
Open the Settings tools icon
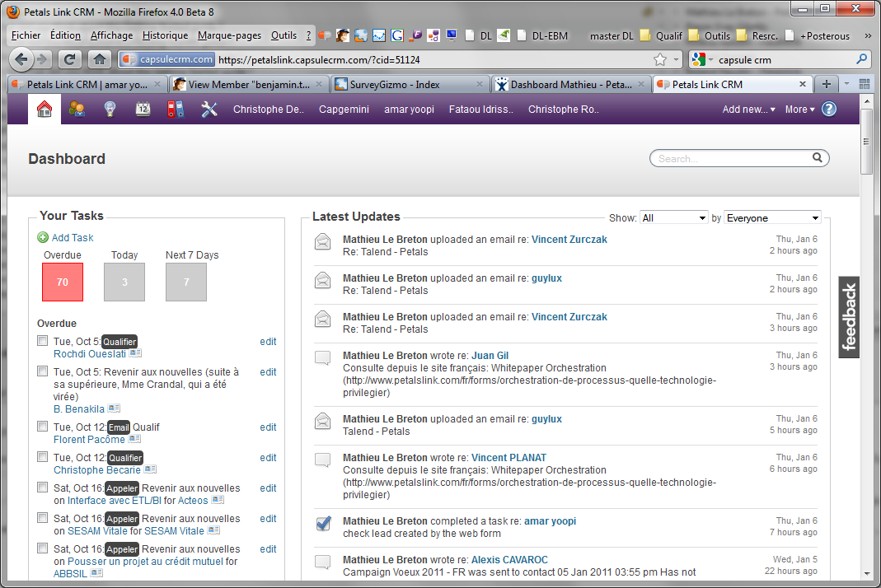click(209, 110)
